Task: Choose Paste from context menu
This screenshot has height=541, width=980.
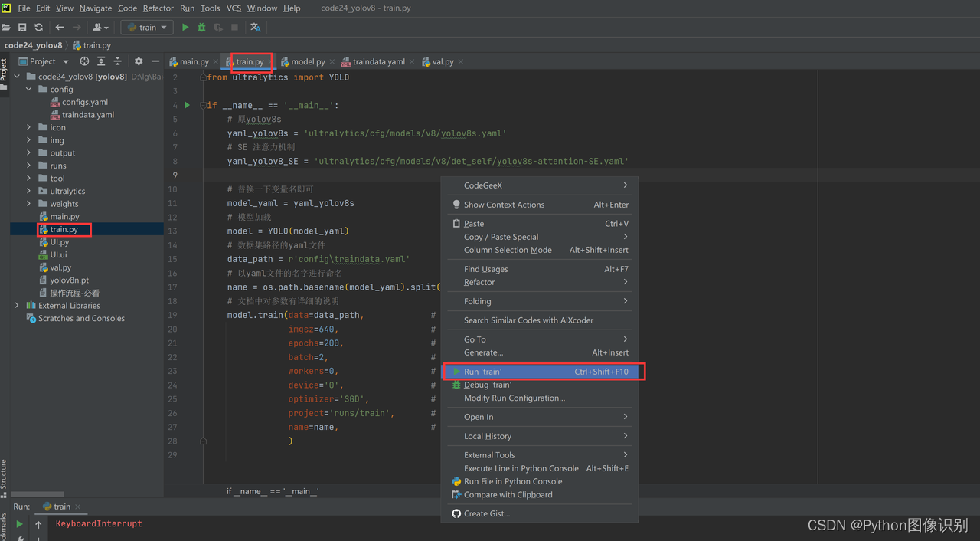Action: pos(540,224)
